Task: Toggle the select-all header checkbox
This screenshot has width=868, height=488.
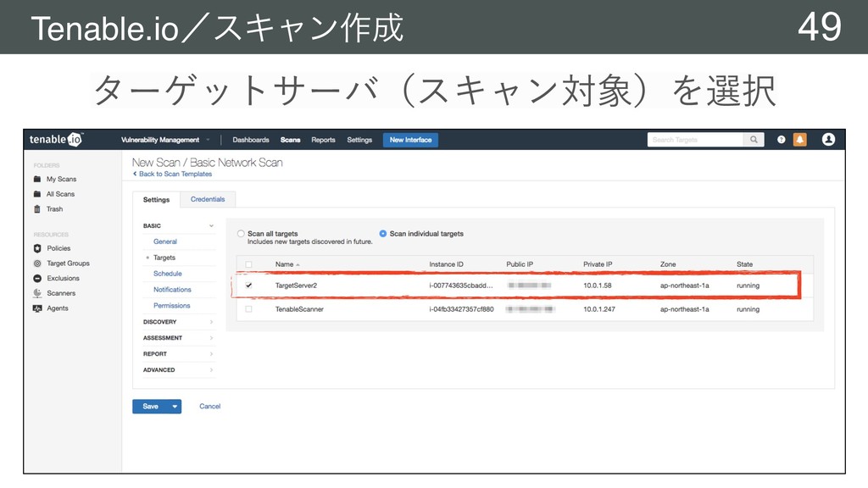Action: tap(248, 264)
